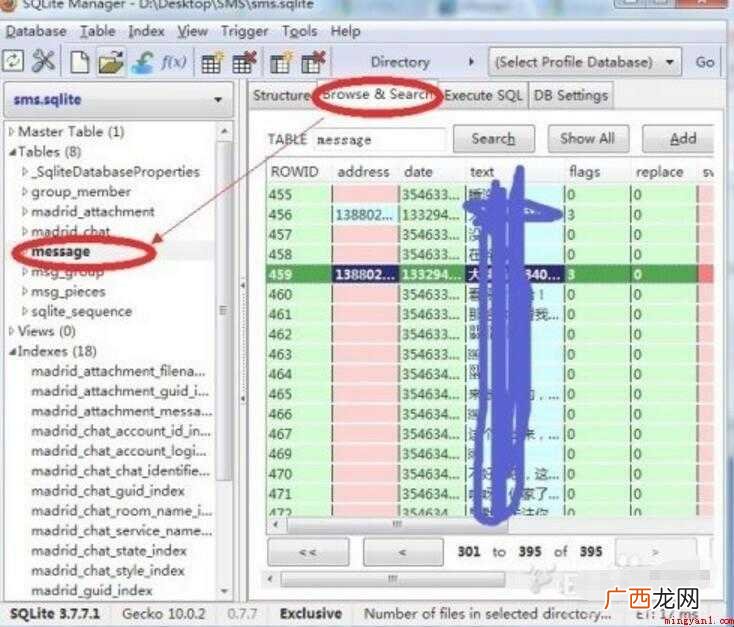Open the Trigger menu
The image size is (734, 627).
click(x=244, y=31)
